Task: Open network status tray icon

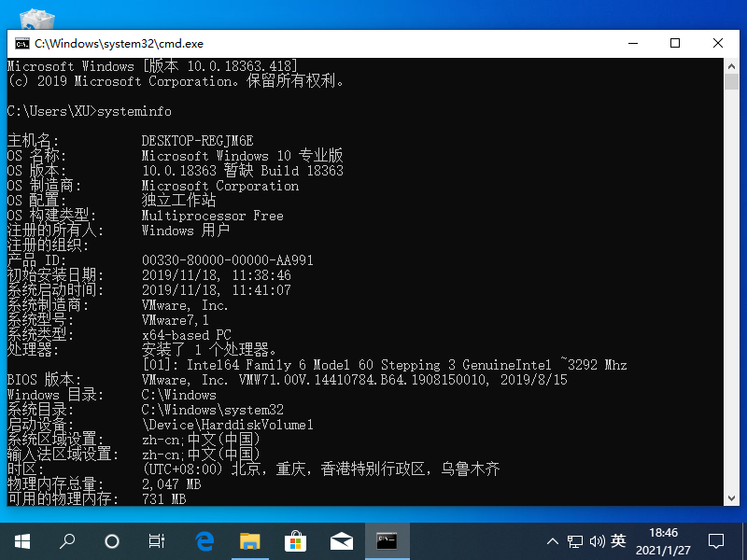Action: pyautogui.click(x=576, y=540)
